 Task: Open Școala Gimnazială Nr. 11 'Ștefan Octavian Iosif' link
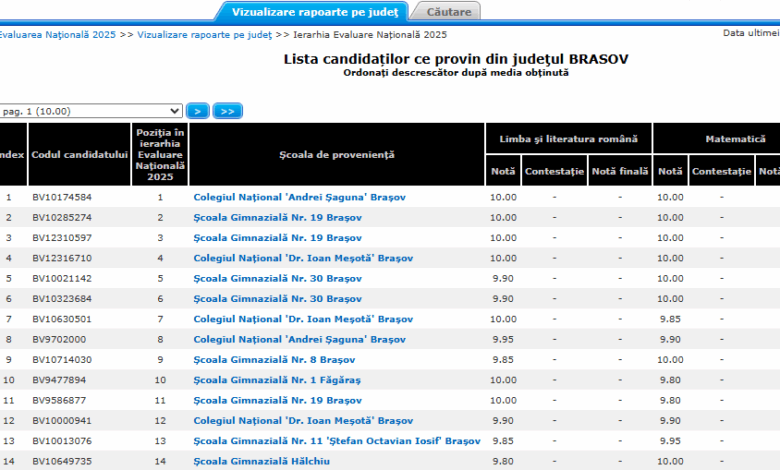(336, 440)
